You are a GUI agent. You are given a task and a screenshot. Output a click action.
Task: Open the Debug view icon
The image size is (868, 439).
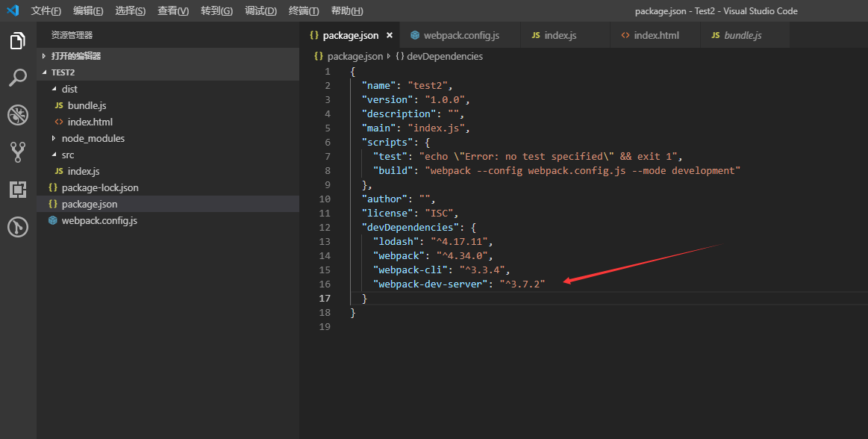coord(17,115)
